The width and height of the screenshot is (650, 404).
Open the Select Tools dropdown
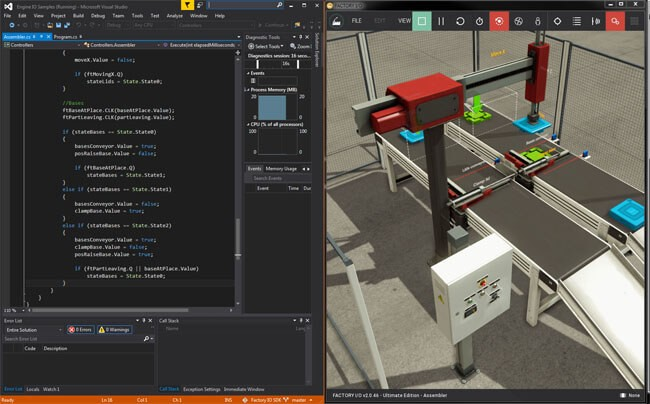coord(267,46)
